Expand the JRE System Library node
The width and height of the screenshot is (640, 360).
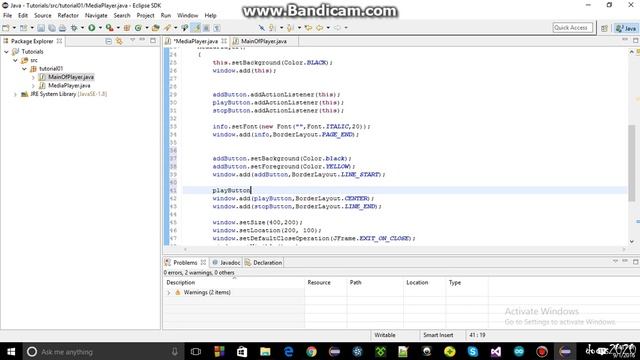[16, 94]
